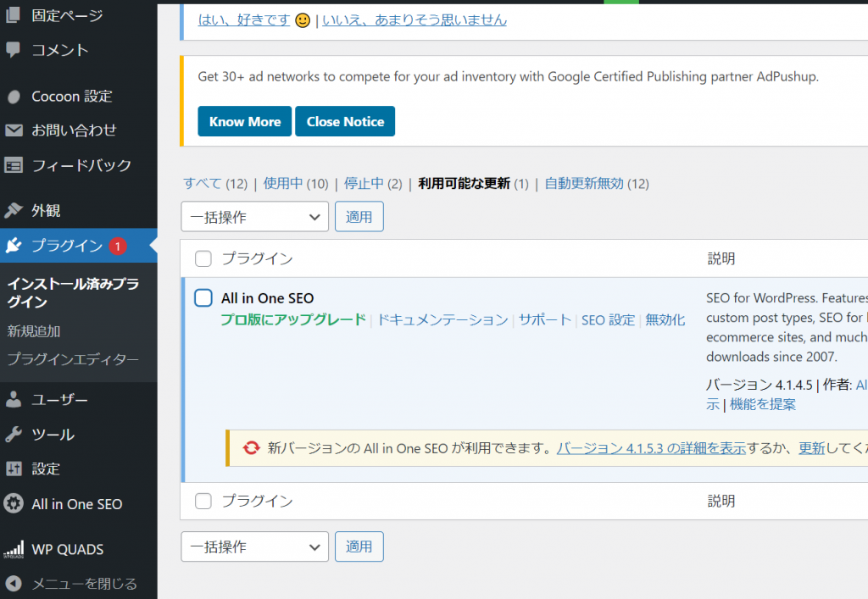
Task: Click the red update-available refresh icon
Action: [251, 447]
